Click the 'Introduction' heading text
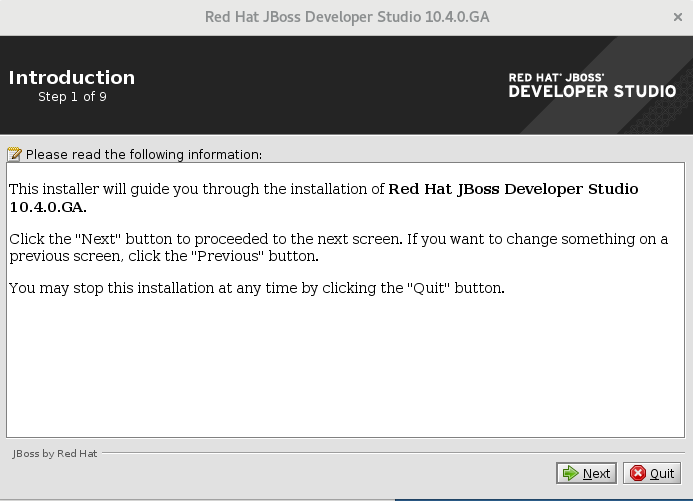693x501 pixels. (x=72, y=78)
